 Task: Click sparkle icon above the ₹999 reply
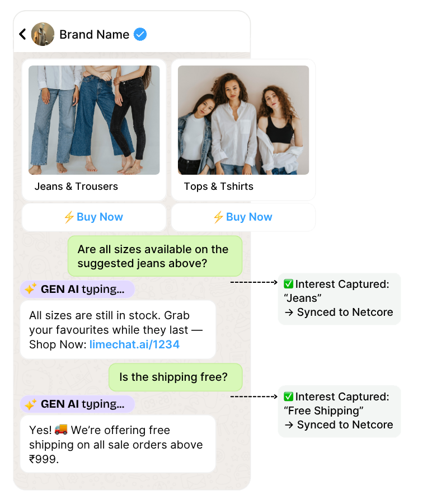coord(31,404)
